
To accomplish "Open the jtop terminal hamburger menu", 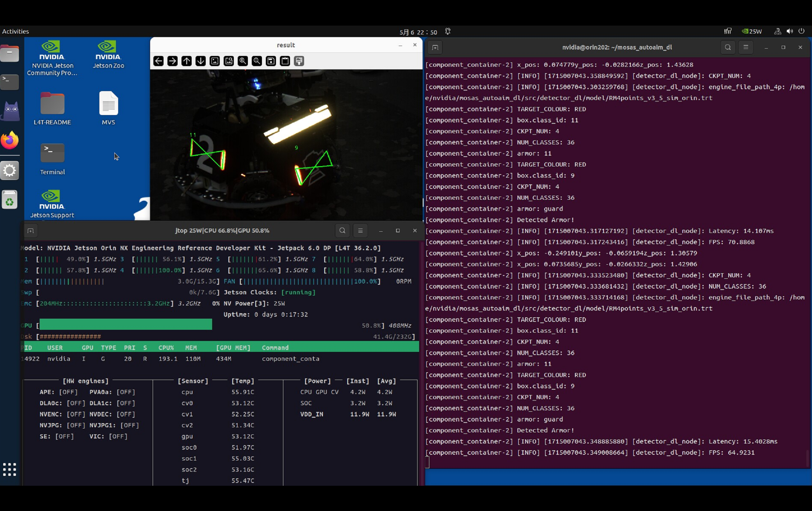I will [360, 230].
